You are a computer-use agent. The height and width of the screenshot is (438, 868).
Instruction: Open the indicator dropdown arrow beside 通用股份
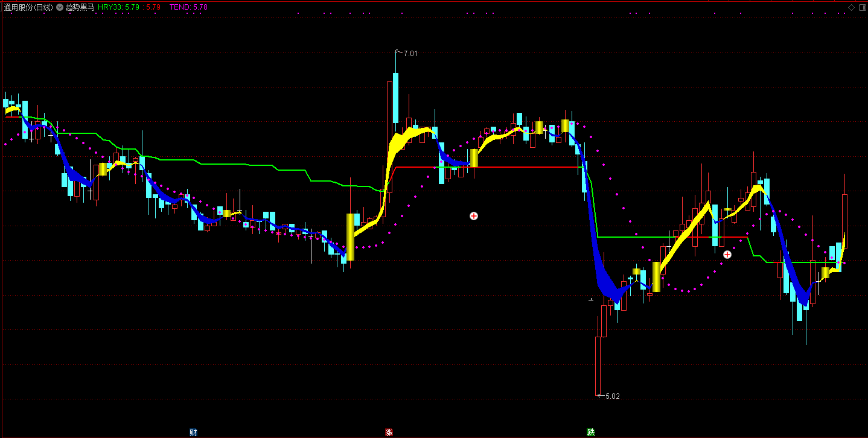(60, 7)
